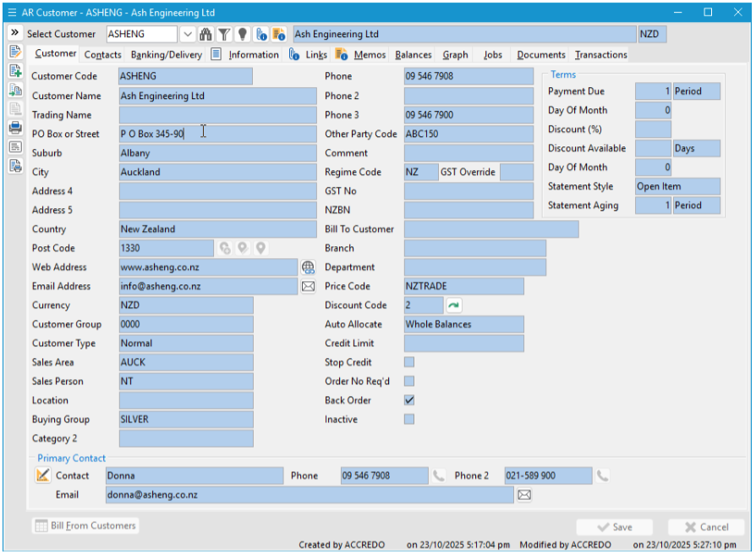The width and height of the screenshot is (756, 556).
Task: Switch to the Memos tab
Action: [x=370, y=54]
